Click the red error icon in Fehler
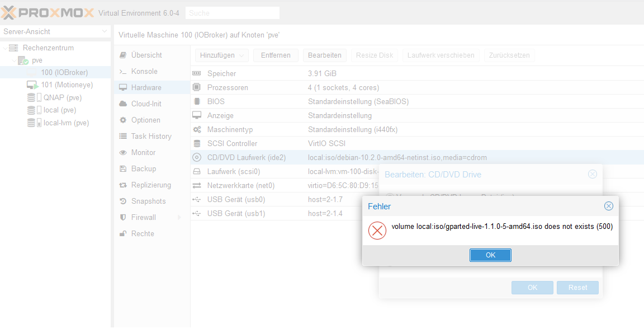This screenshot has height=333, width=644. [377, 231]
